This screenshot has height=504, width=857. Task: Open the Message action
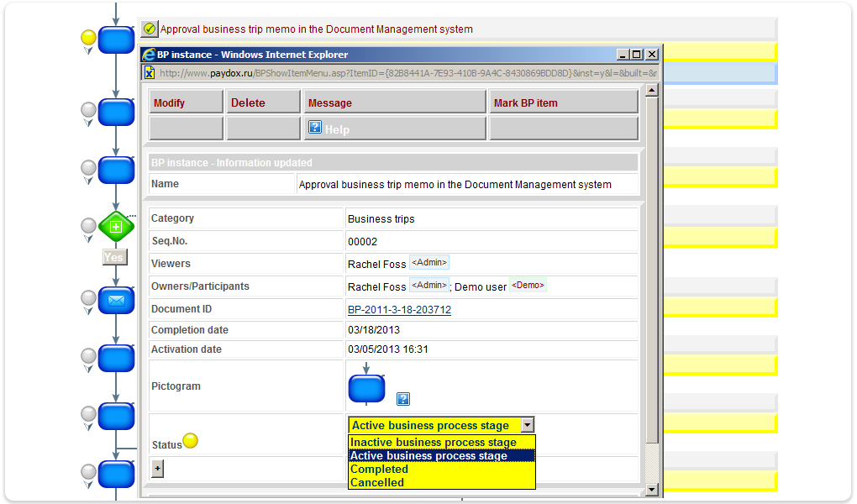point(395,102)
